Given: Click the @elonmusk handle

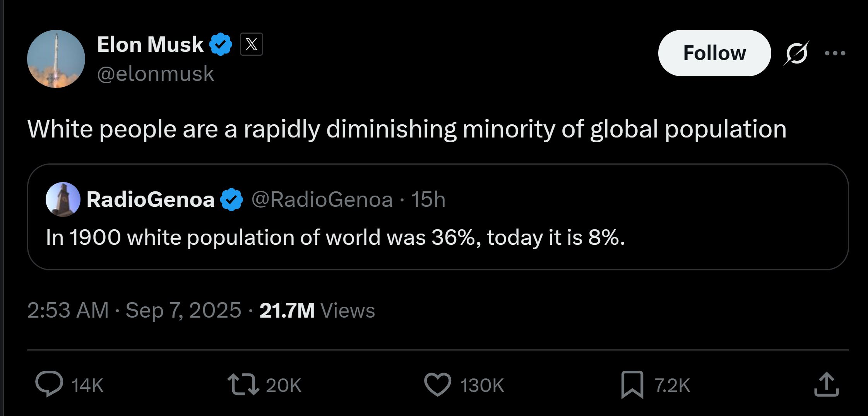Looking at the screenshot, I should pyautogui.click(x=156, y=74).
